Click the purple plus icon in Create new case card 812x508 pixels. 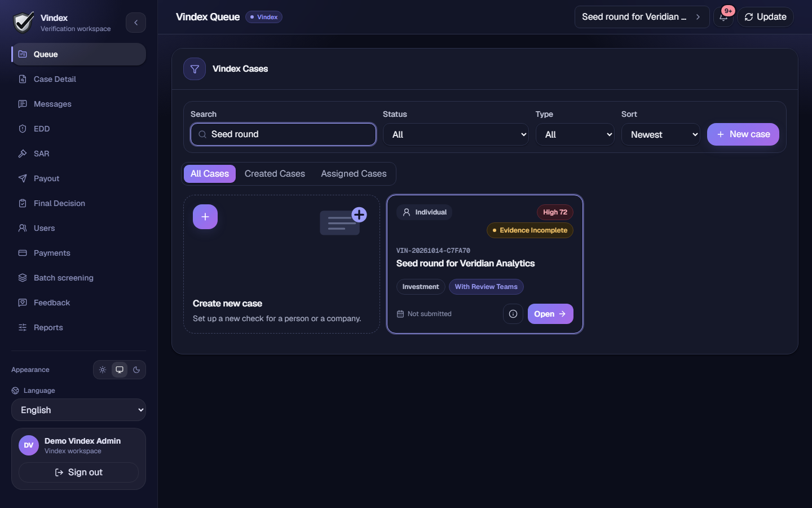point(205,217)
